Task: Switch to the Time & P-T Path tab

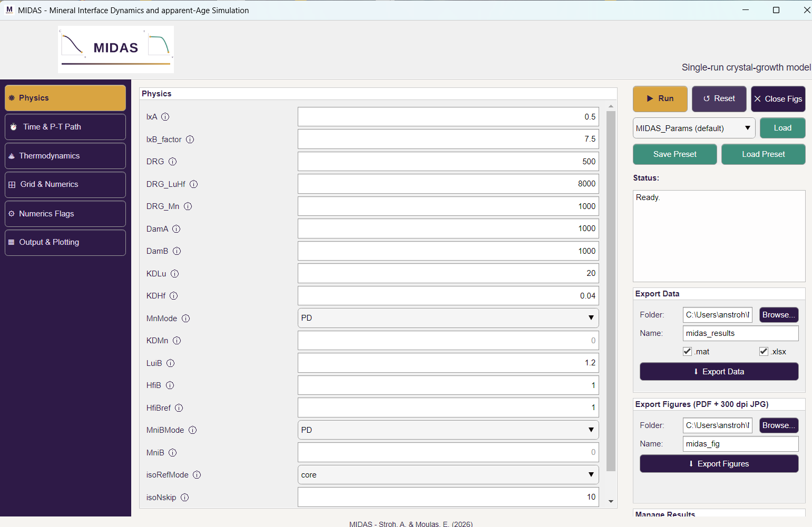Action: 65,127
